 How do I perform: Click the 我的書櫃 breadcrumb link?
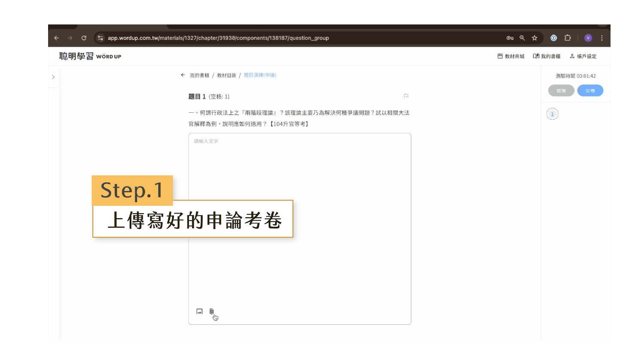click(x=200, y=75)
